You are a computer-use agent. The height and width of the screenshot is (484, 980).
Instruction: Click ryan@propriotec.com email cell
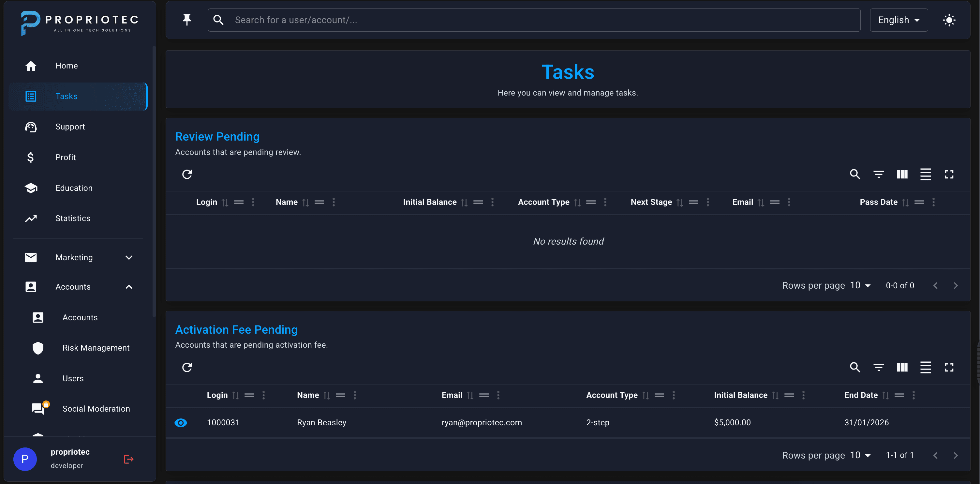[x=482, y=423]
